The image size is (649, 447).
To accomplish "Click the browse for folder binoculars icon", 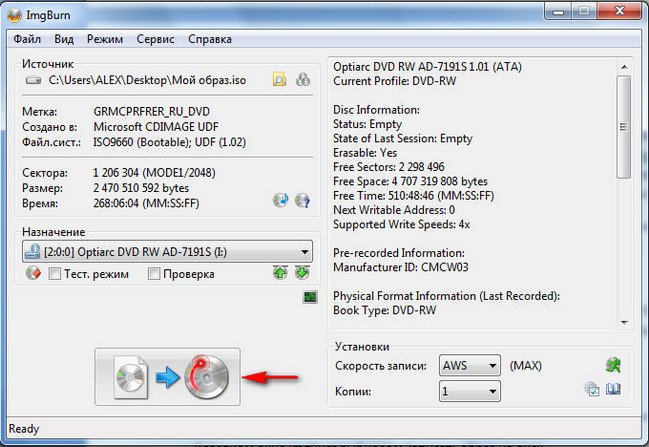I will tap(303, 79).
